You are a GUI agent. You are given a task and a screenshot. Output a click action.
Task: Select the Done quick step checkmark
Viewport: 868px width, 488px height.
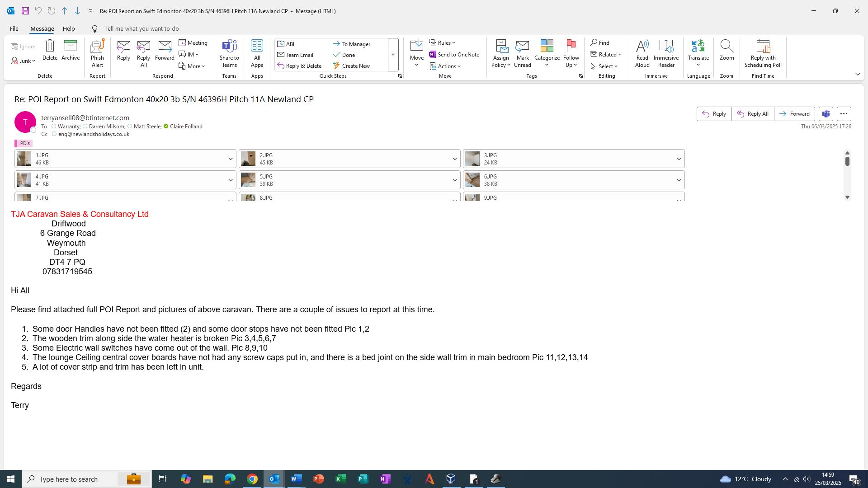[x=337, y=55]
